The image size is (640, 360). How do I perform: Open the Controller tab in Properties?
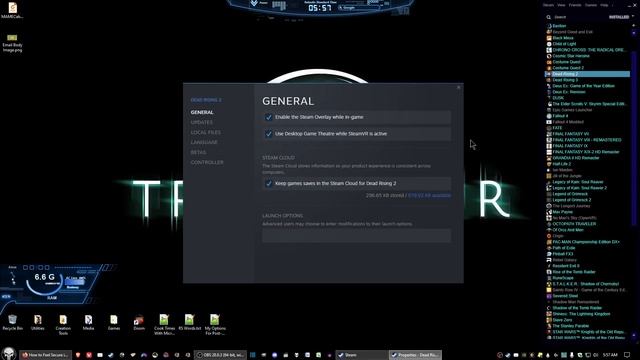(x=207, y=162)
